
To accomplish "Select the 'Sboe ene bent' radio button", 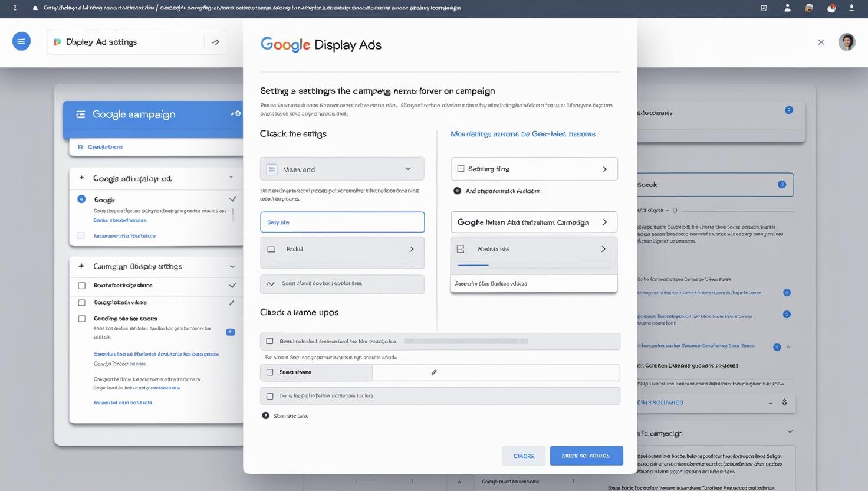I will (266, 415).
